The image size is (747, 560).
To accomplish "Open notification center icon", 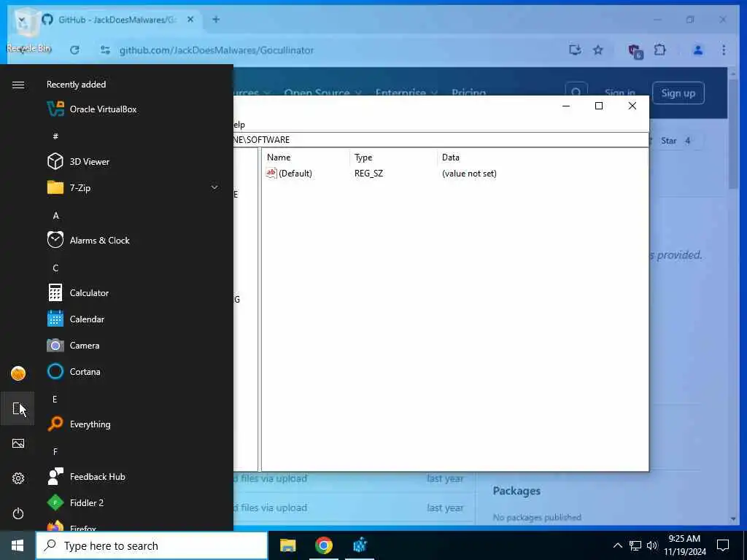I will [723, 545].
